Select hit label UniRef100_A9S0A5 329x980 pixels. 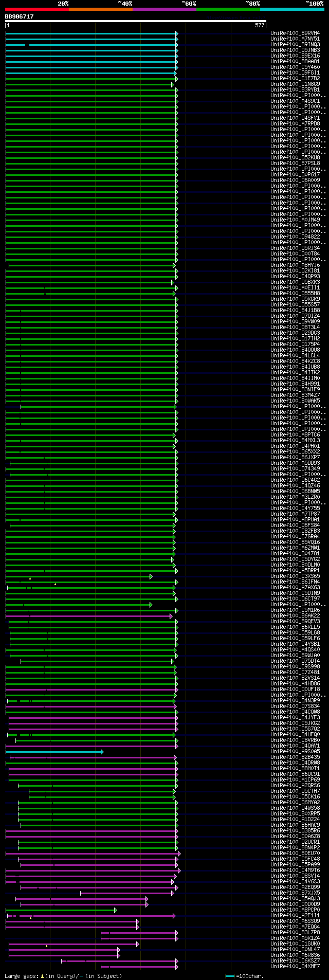click(x=295, y=751)
